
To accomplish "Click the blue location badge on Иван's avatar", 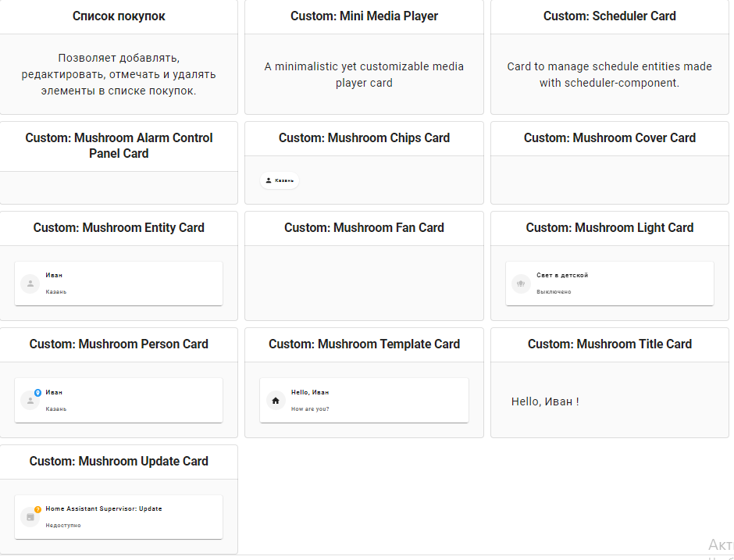I will (x=37, y=393).
